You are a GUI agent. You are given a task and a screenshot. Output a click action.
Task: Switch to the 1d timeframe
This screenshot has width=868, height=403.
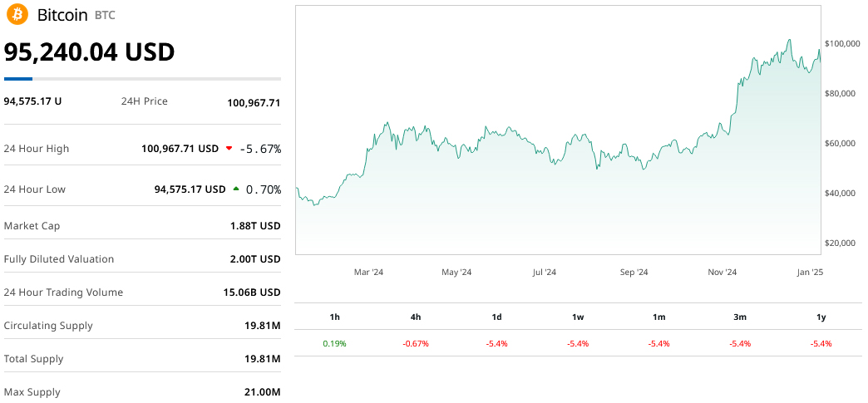pos(496,317)
